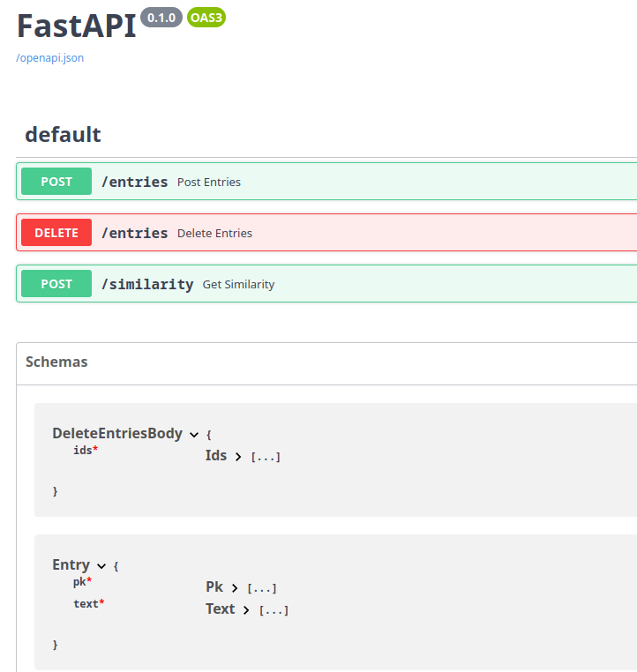Click the green POST badge for /entries

click(56, 182)
